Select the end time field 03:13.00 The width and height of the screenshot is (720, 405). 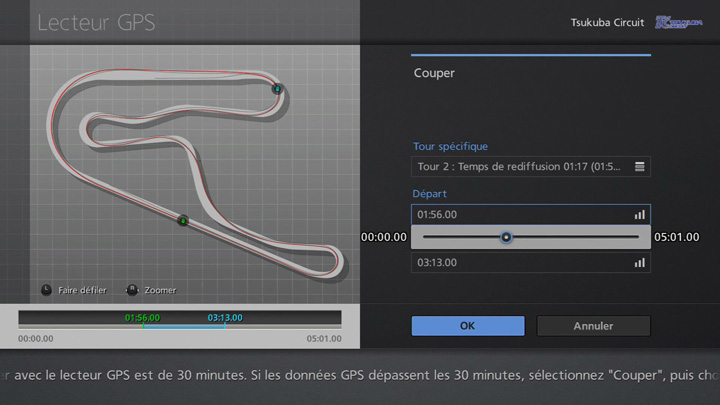(x=522, y=263)
